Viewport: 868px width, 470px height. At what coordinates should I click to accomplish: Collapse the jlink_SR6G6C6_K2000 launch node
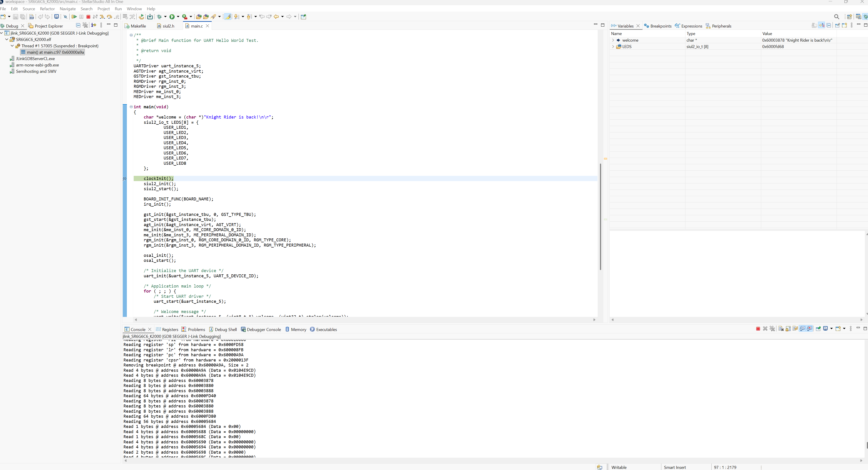(x=2, y=33)
